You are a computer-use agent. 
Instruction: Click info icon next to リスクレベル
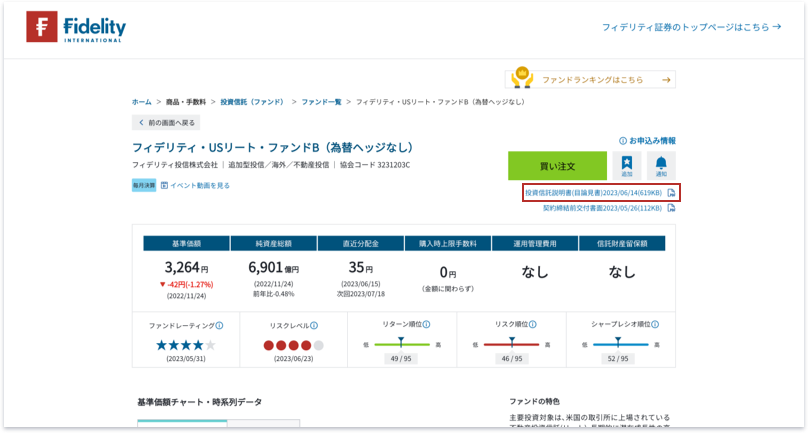tap(314, 326)
